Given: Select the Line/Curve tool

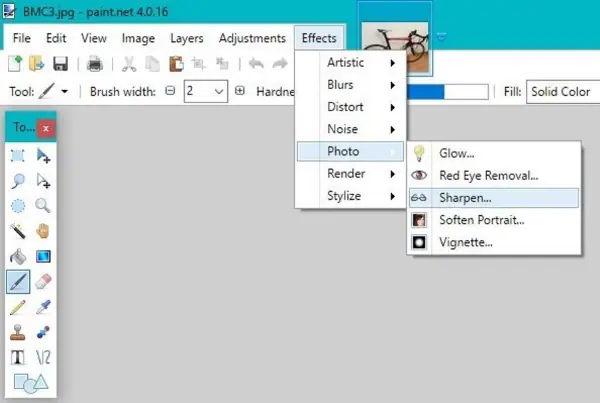Looking at the screenshot, I should 43,357.
